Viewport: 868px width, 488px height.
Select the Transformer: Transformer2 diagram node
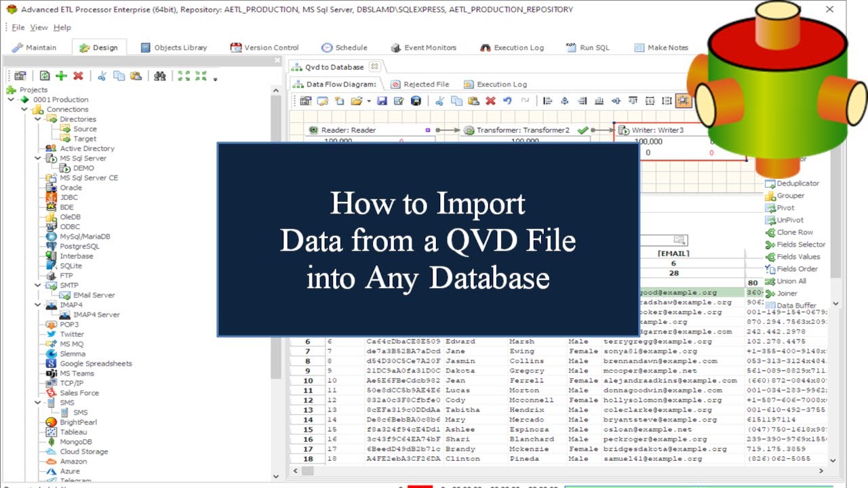525,130
